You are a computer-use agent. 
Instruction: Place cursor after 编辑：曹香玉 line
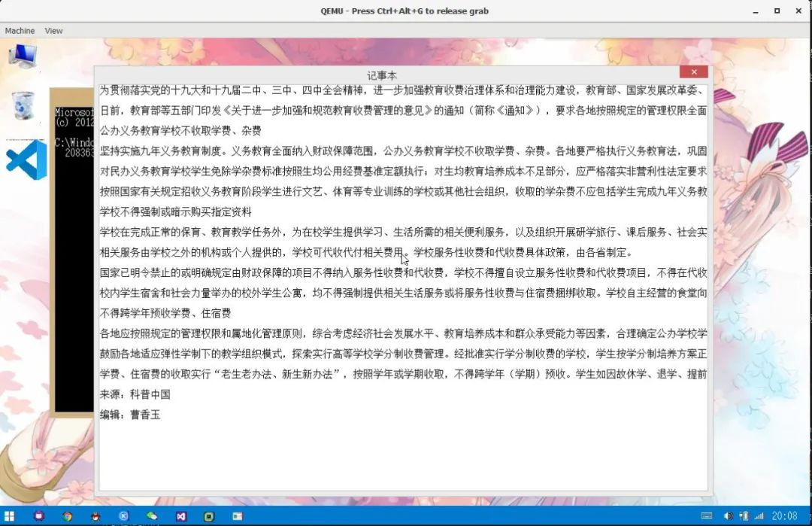(x=162, y=415)
